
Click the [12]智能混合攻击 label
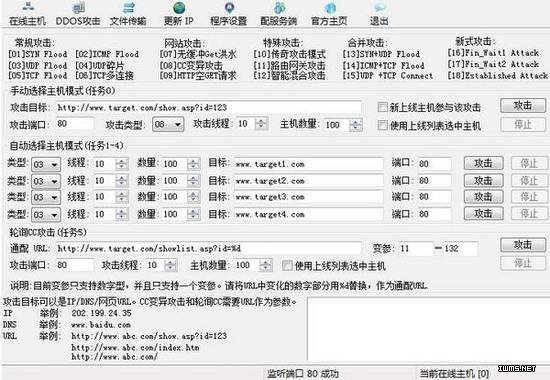[289, 75]
